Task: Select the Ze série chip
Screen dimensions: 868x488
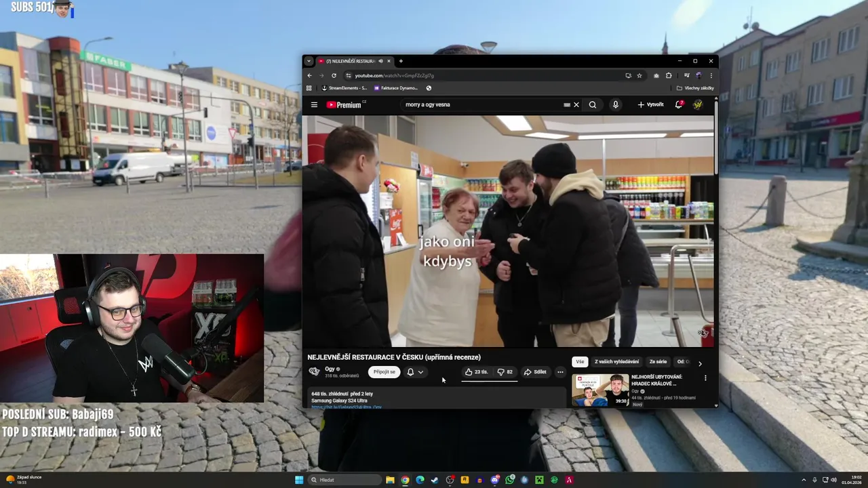Action: 658,362
